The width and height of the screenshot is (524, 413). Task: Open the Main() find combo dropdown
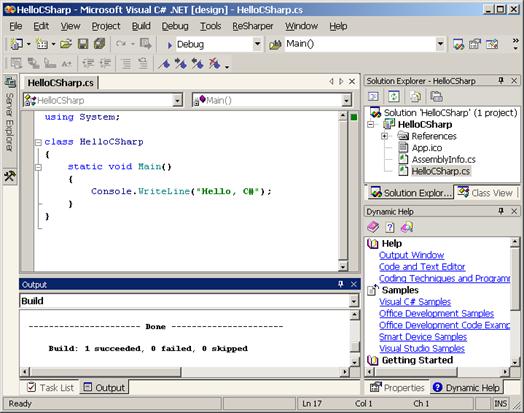pyautogui.click(x=440, y=44)
